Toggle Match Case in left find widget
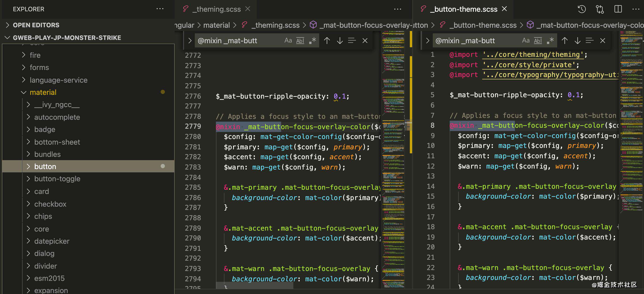644x294 pixels. (x=288, y=41)
